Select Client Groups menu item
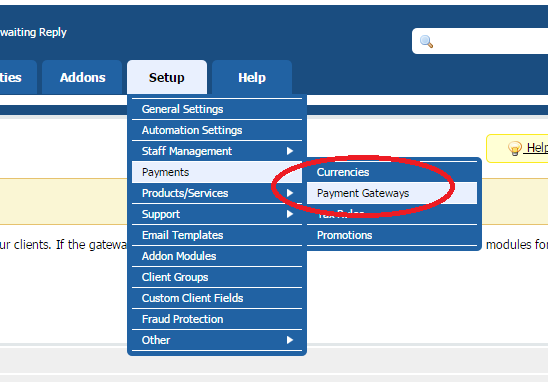 (x=217, y=277)
